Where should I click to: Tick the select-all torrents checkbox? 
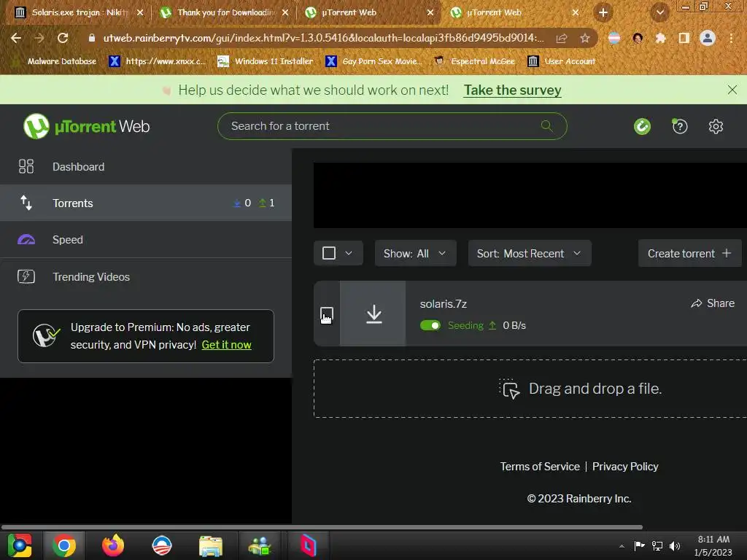(329, 253)
